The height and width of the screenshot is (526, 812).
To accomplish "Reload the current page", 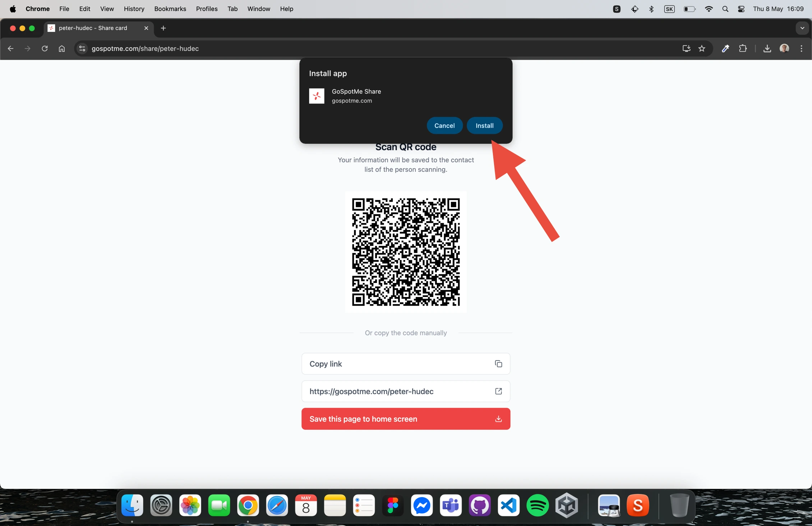I will [x=45, y=49].
